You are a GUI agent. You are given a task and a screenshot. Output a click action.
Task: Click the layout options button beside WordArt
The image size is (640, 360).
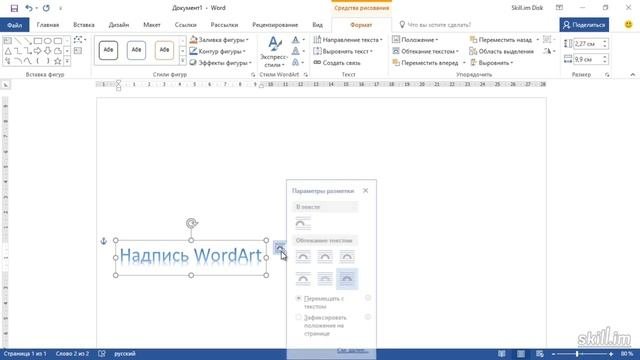[279, 247]
